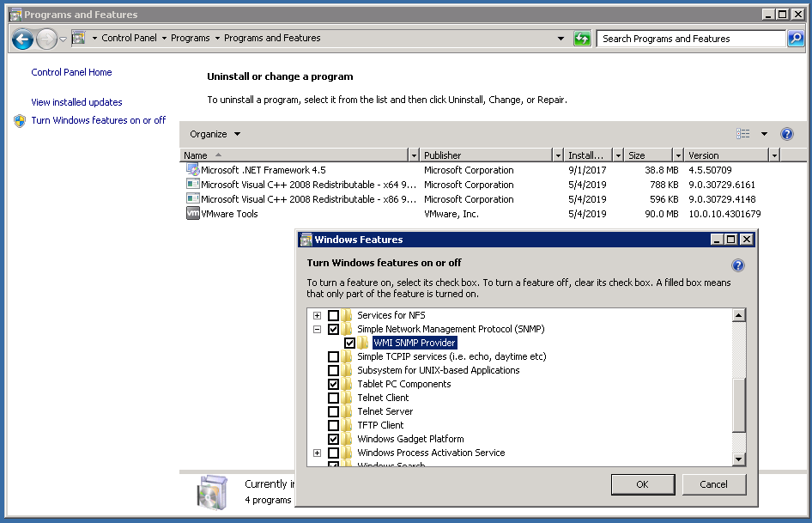This screenshot has height=523, width=812.
Task: Check Subsystem for UNIX-based Applications
Action: coord(334,370)
